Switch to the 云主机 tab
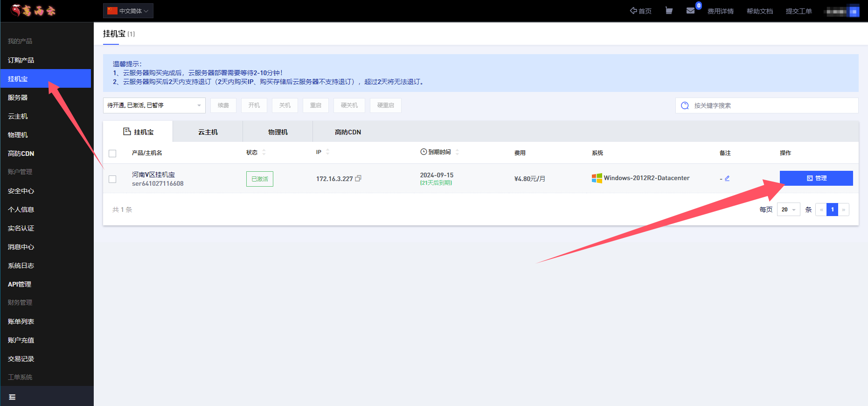 click(208, 132)
